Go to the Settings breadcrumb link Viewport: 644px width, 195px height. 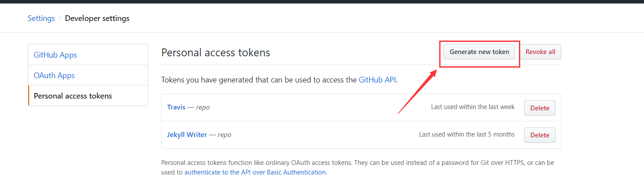click(41, 18)
